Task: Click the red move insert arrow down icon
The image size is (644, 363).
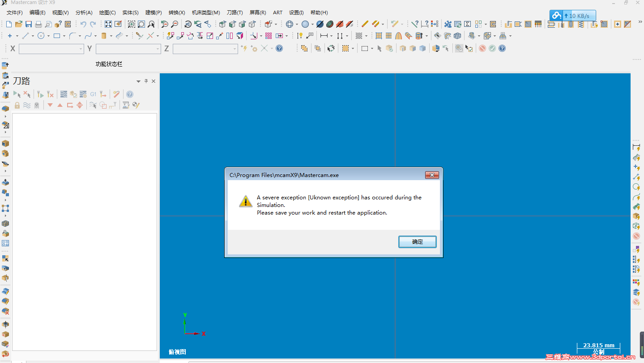Action: [50, 105]
